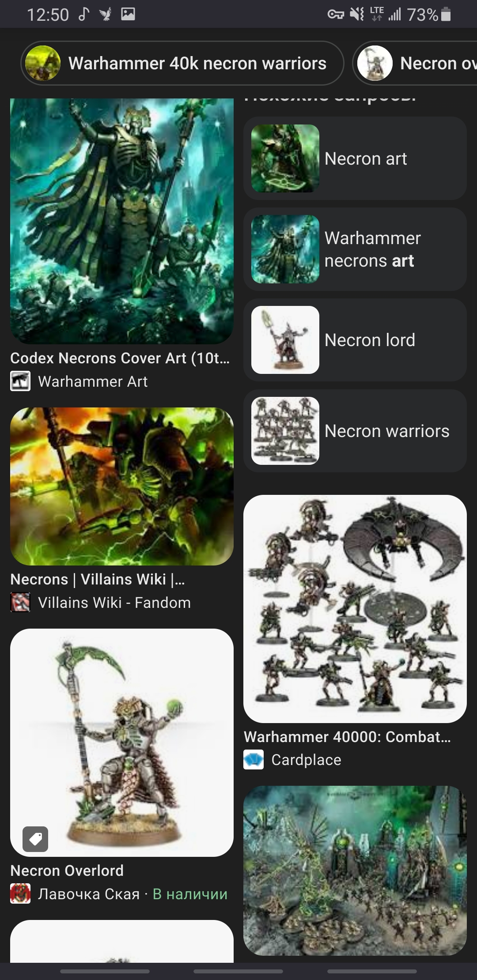Open the Warhammer 40000 Combat Patrol box image
477x980 pixels.
(x=355, y=609)
